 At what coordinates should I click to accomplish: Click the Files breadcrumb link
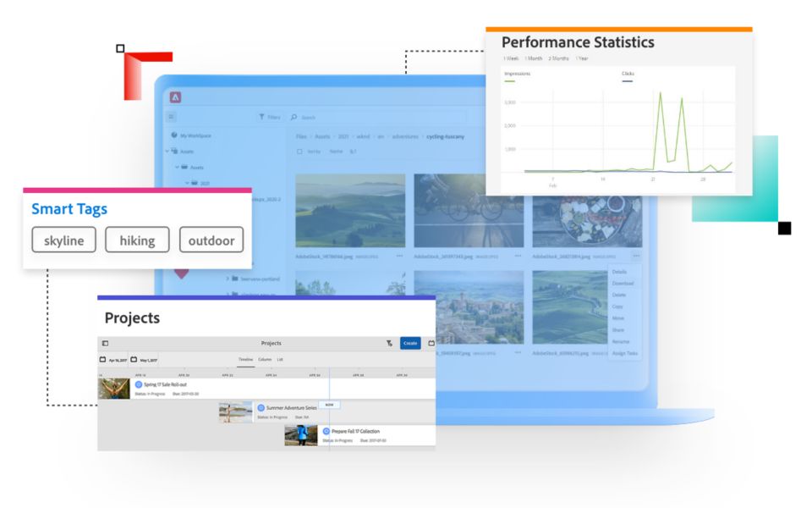coord(301,136)
